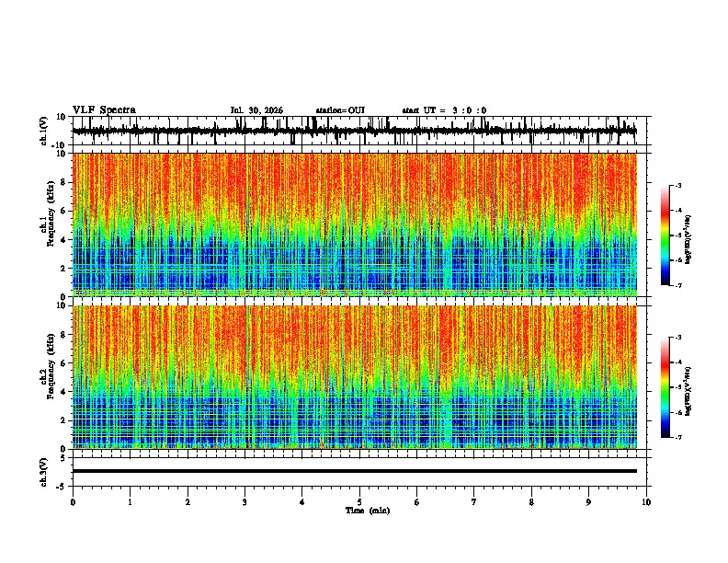Click the "8" tick on ch.1 frequency axis
The width and height of the screenshot is (728, 563).
(x=64, y=182)
